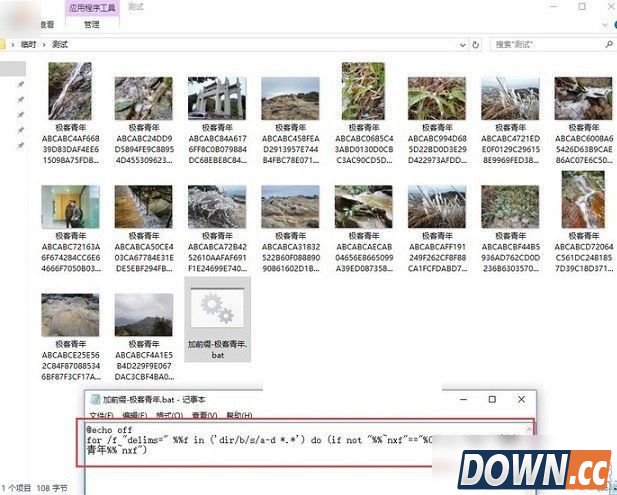617x495 pixels.
Task: Select the mountain photo ABCABCF4A1E5
Action: 144,315
